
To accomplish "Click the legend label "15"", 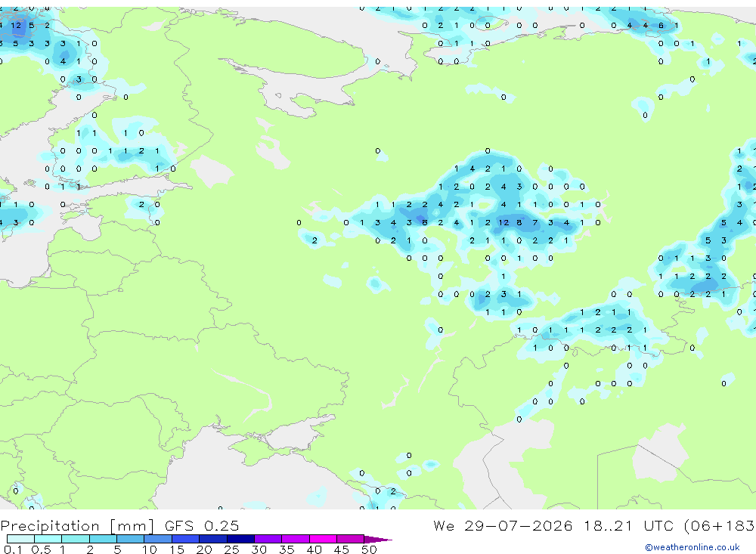I will click(177, 549).
